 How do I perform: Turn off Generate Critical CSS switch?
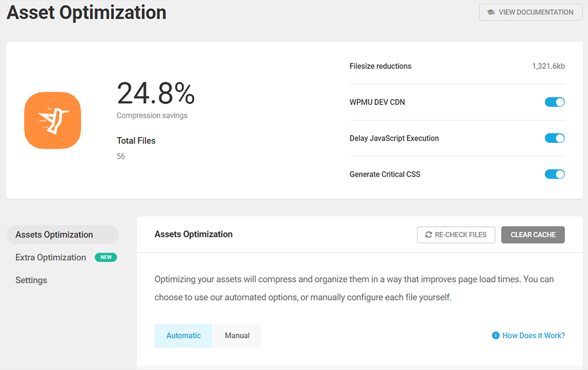tap(554, 174)
